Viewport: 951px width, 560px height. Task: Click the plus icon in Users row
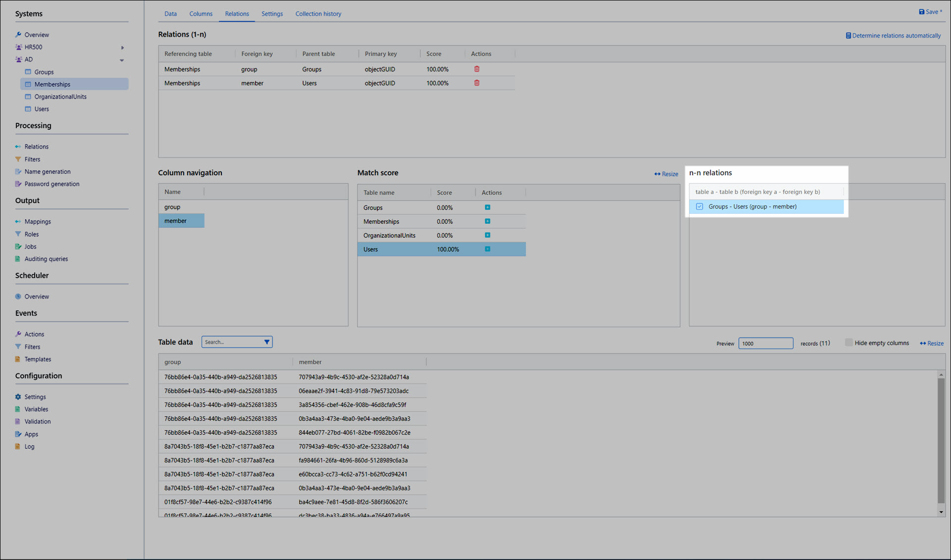[487, 249]
